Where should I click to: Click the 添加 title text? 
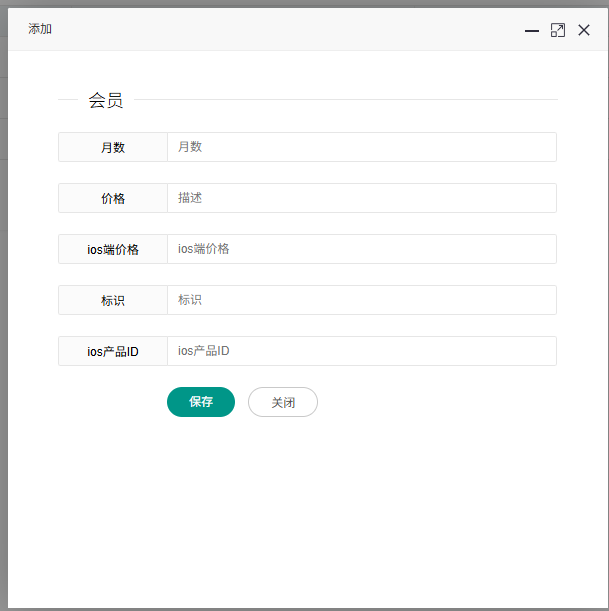click(x=40, y=30)
